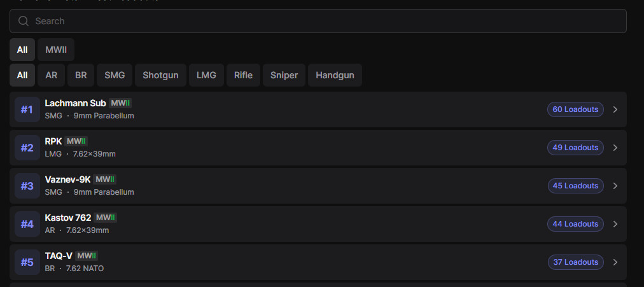Select the MWII game filter
The height and width of the screenshot is (287, 644).
click(x=56, y=50)
